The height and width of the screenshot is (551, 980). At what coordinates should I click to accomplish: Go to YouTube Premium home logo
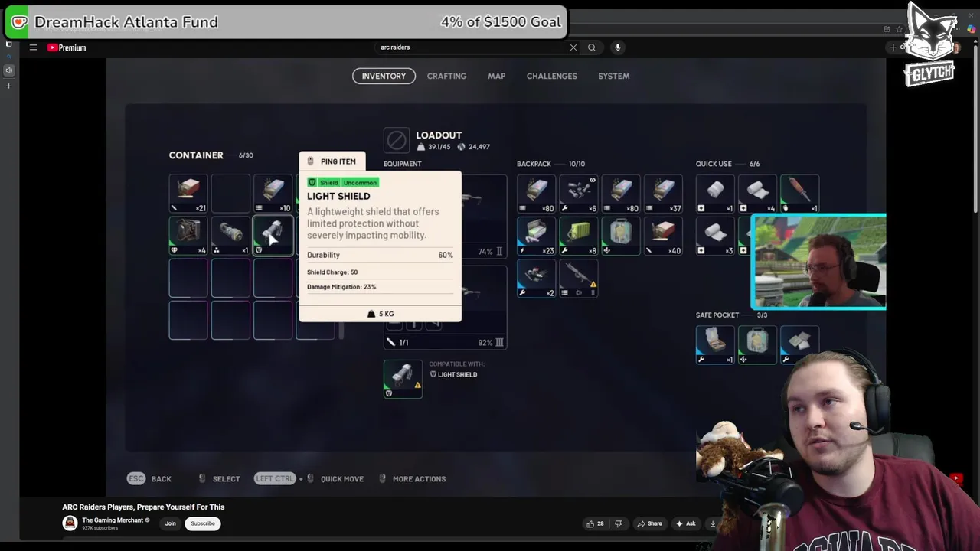tap(67, 47)
